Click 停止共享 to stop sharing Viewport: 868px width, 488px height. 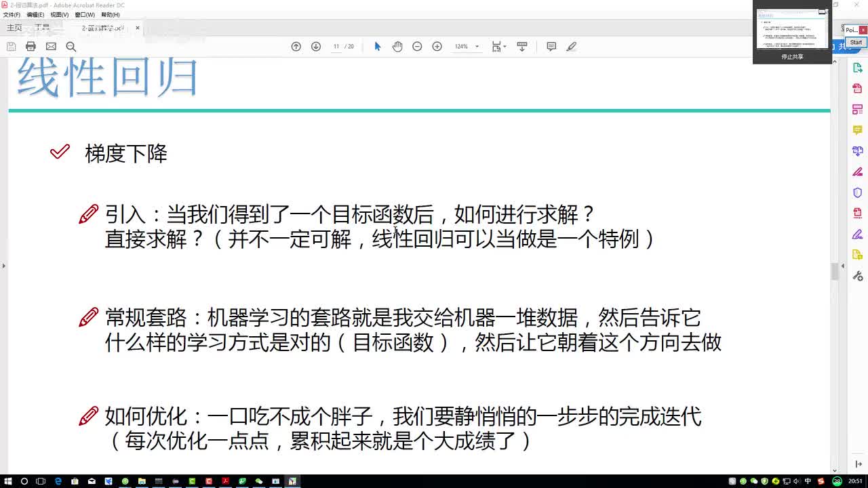(792, 57)
